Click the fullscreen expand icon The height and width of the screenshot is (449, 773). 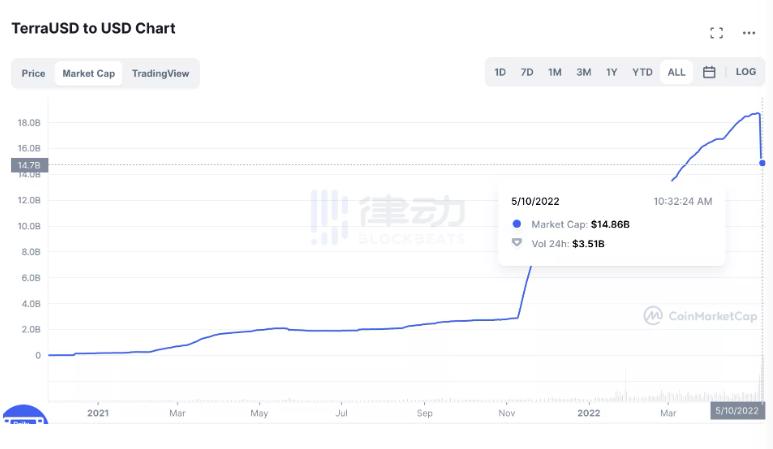(716, 33)
